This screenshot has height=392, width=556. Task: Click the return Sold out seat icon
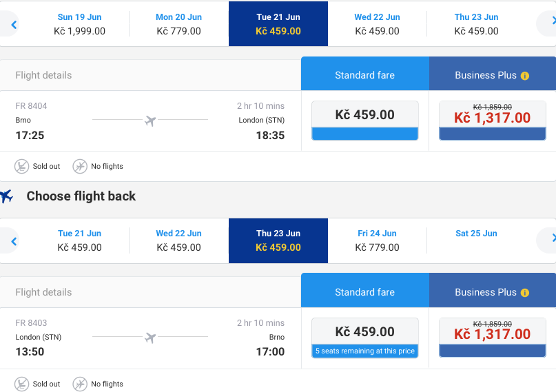pos(21,384)
